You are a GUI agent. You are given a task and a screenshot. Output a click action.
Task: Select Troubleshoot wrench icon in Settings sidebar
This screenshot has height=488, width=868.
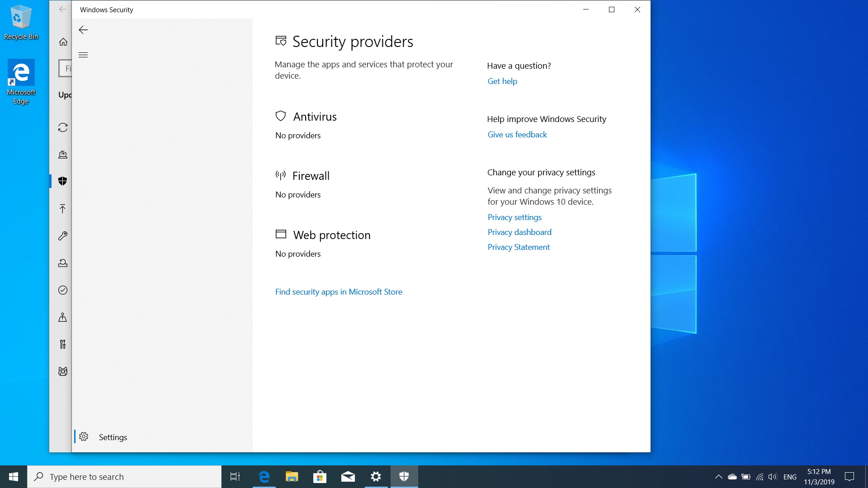click(x=63, y=236)
